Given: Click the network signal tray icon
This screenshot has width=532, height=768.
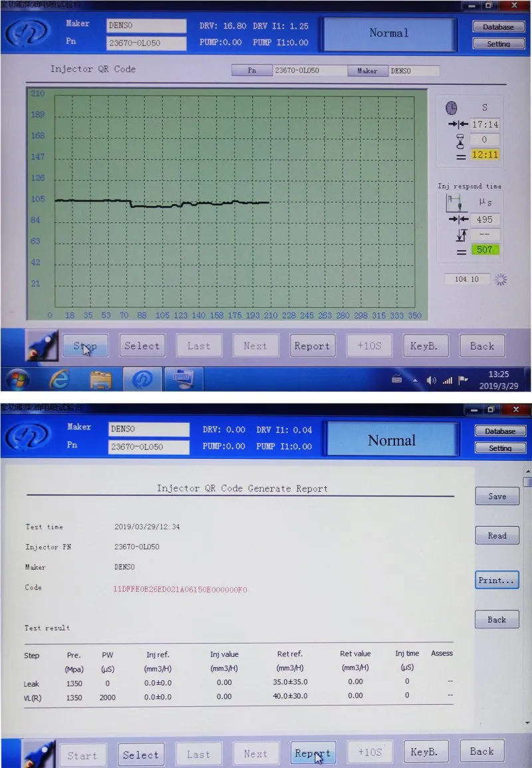Looking at the screenshot, I should [x=448, y=380].
